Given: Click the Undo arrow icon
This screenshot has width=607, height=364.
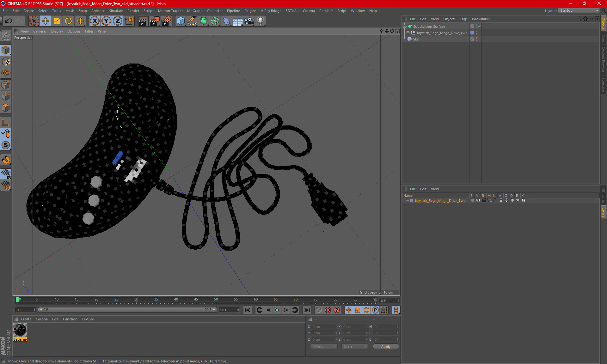Looking at the screenshot, I should [x=9, y=21].
